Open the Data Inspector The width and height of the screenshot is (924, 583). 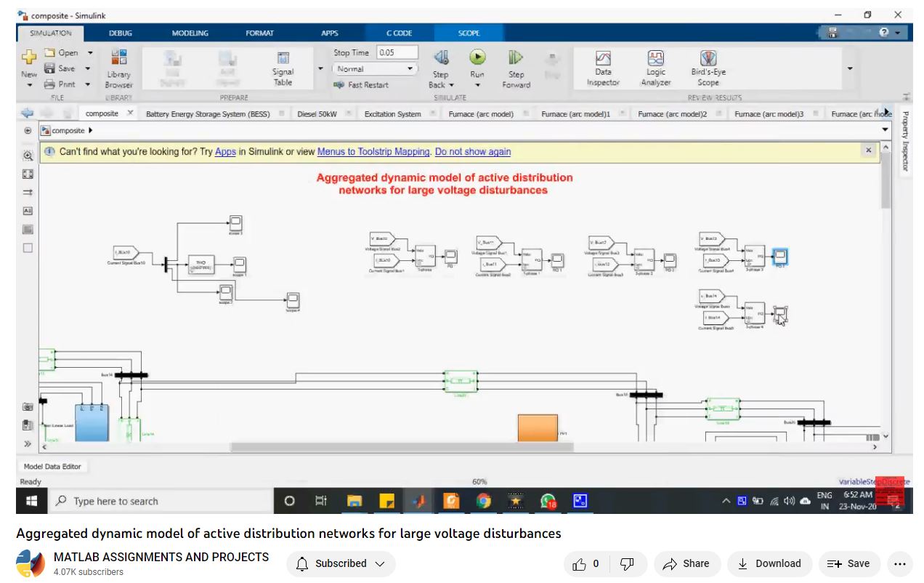[x=603, y=67]
